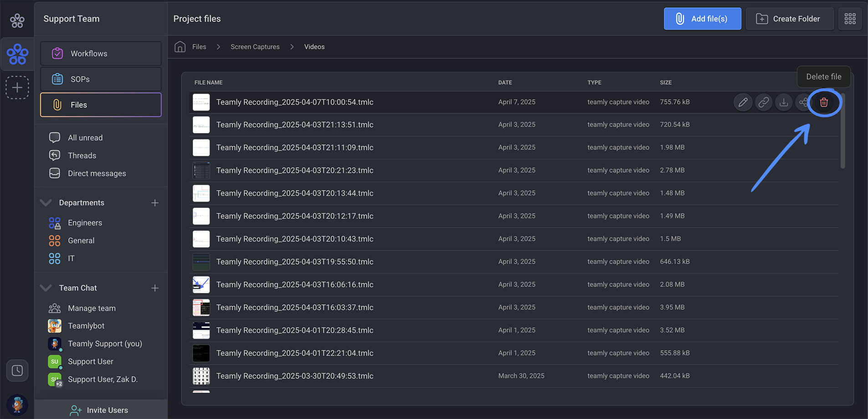Open file Teamly Recording_2025-04-03T19:55:50.tmlc
Screen dimensions: 868x419
tap(295, 261)
